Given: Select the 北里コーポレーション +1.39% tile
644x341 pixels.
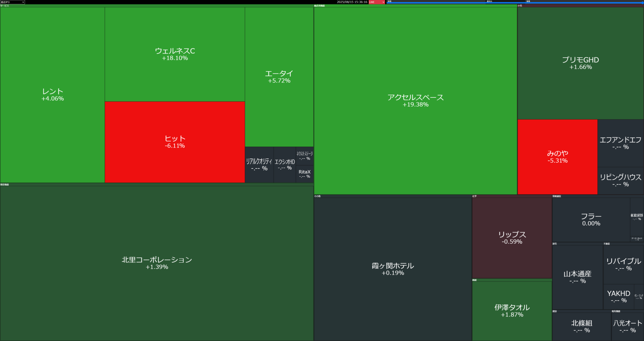Looking at the screenshot, I should pyautogui.click(x=157, y=263).
